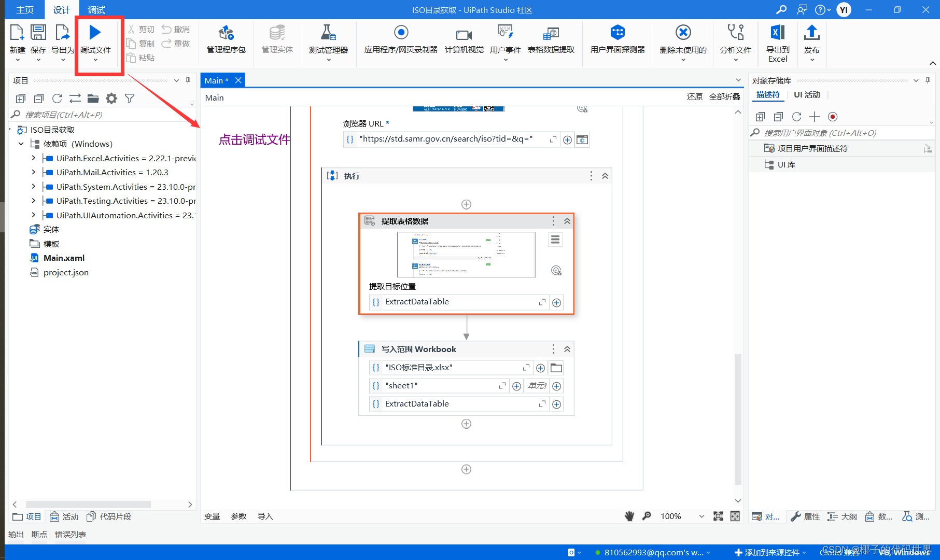Open the 代码片段 (Snippets) panel tab
940x560 pixels.
click(109, 516)
